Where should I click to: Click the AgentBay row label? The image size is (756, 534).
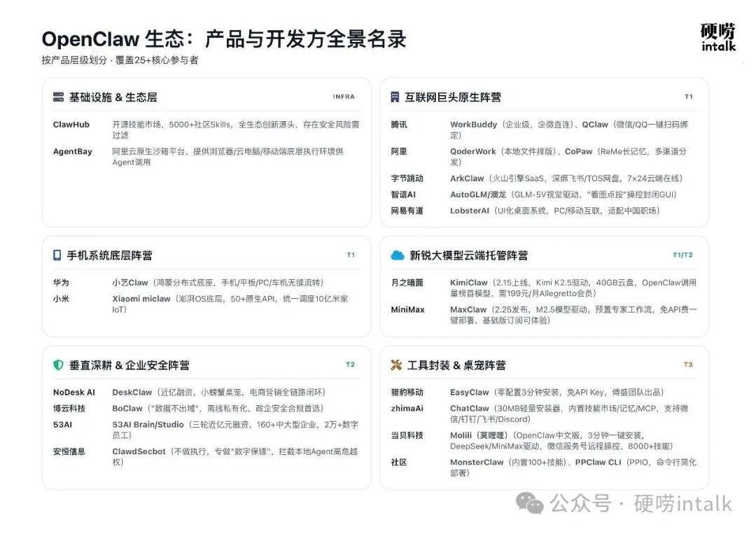pyautogui.click(x=73, y=151)
